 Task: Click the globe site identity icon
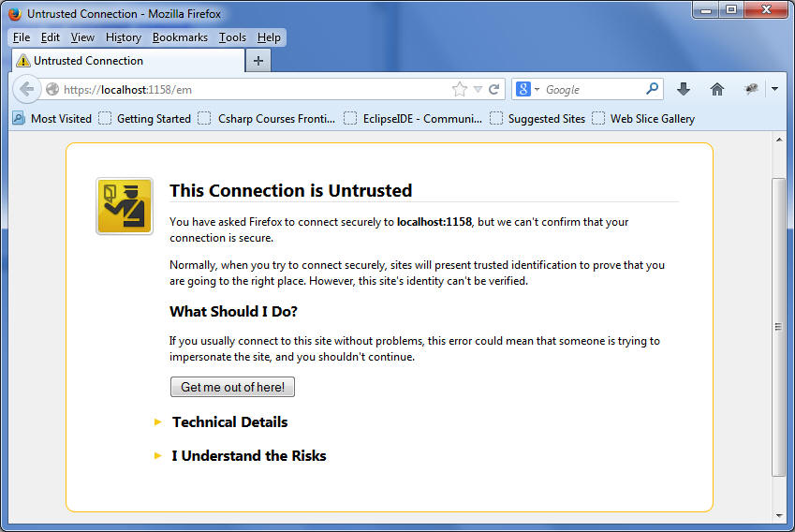tap(52, 90)
